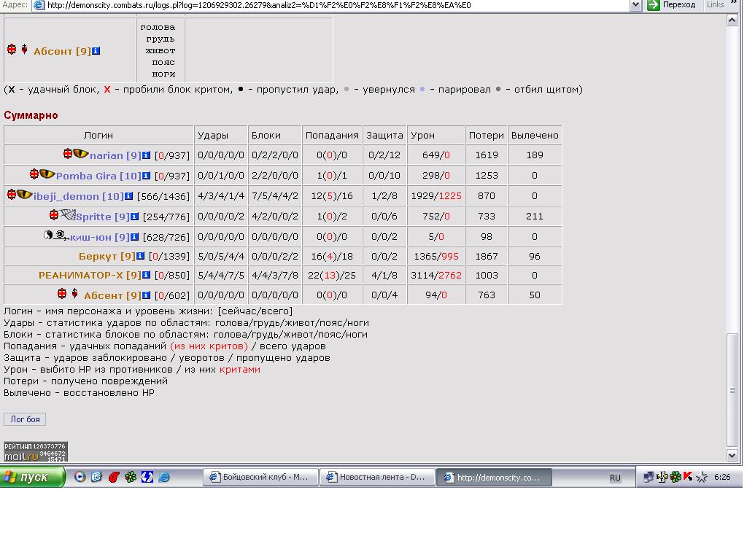
Task: Click red cross icon beside ibeji_demon
Action: pos(12,194)
